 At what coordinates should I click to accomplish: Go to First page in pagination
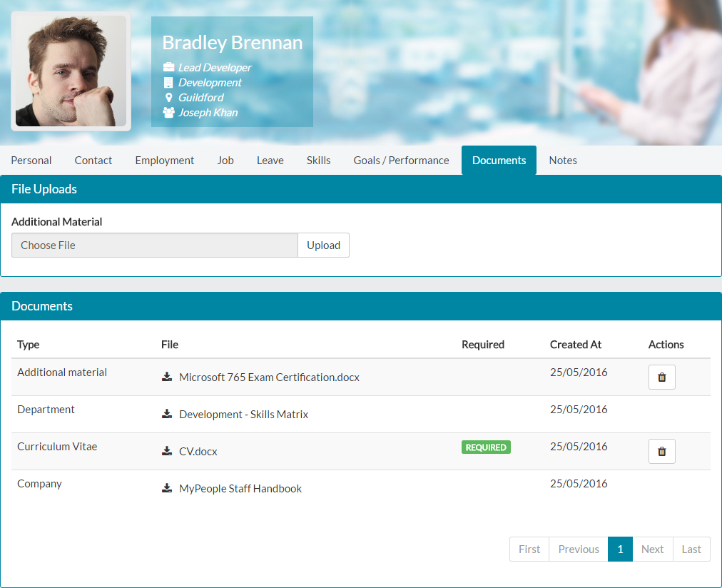(529, 549)
